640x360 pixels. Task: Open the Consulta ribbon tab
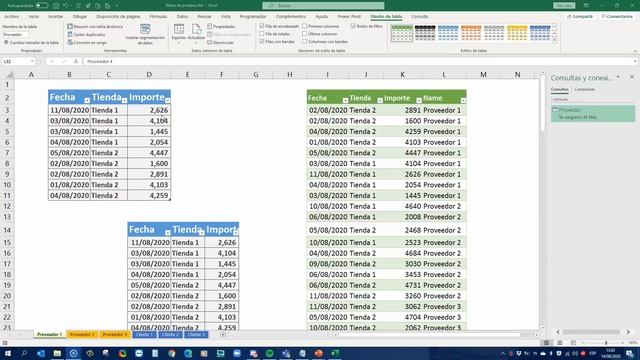point(420,17)
